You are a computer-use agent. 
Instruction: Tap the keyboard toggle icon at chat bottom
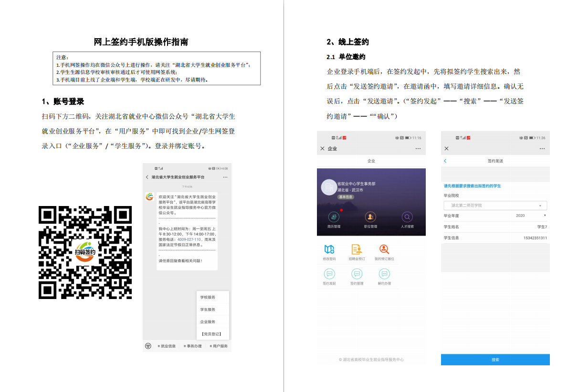pos(148,346)
